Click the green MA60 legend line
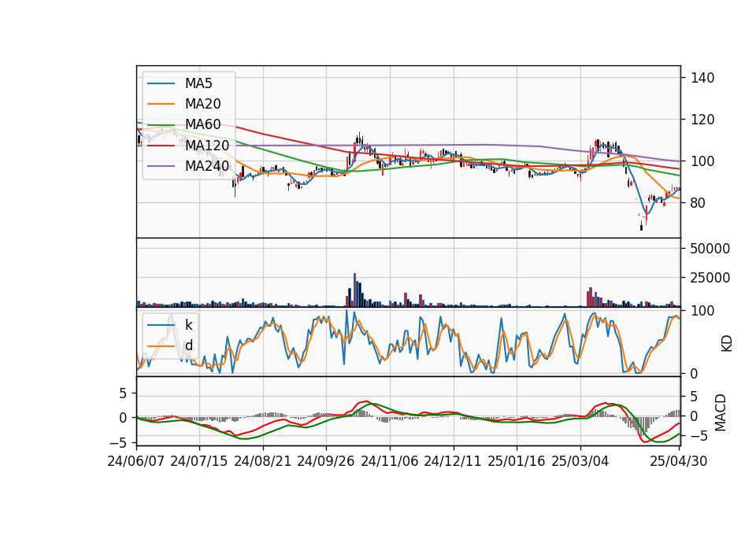Image resolution: width=756 pixels, height=543 pixels. [161, 125]
